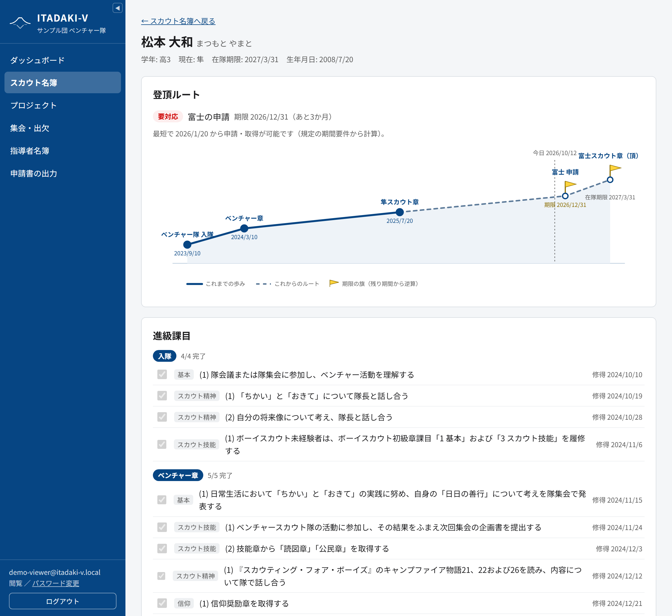This screenshot has width=672, height=616.
Task: Collapse the sidebar with the arrow button
Action: pyautogui.click(x=117, y=8)
